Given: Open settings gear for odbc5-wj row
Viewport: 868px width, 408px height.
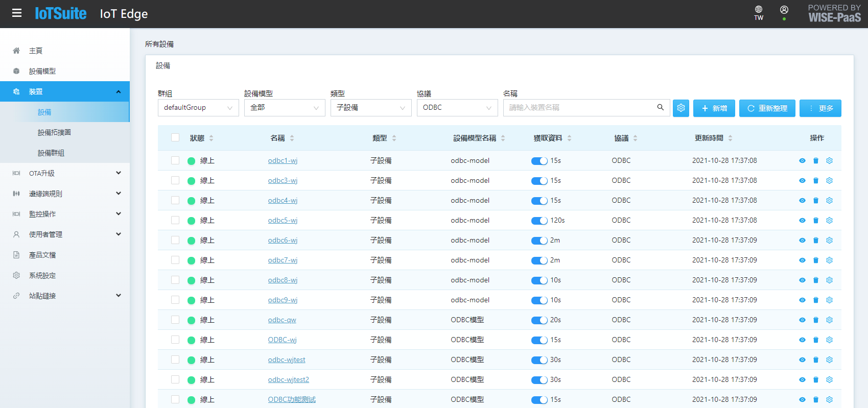Looking at the screenshot, I should pos(830,221).
